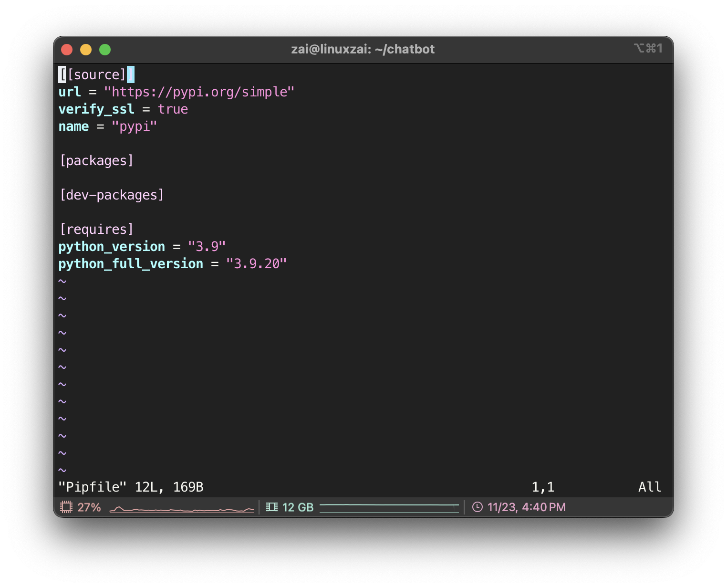Click the [packages] section header

(x=96, y=160)
